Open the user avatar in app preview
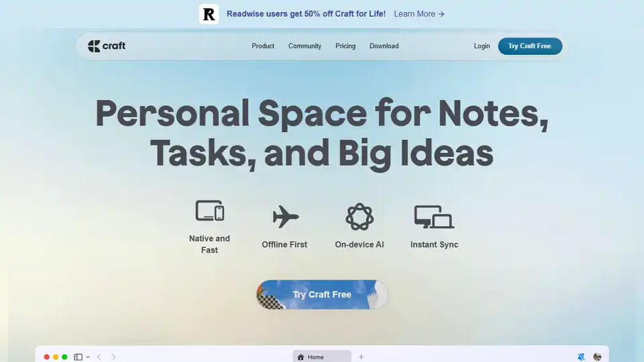Image resolution: width=644 pixels, height=362 pixels. [x=597, y=357]
